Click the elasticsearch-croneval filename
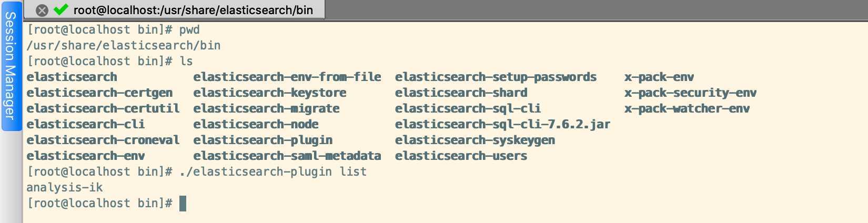Screen dimensions: 868x223 tap(103, 140)
